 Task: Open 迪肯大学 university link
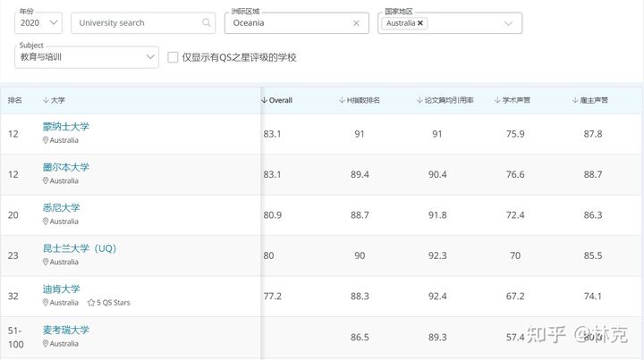[x=61, y=289]
